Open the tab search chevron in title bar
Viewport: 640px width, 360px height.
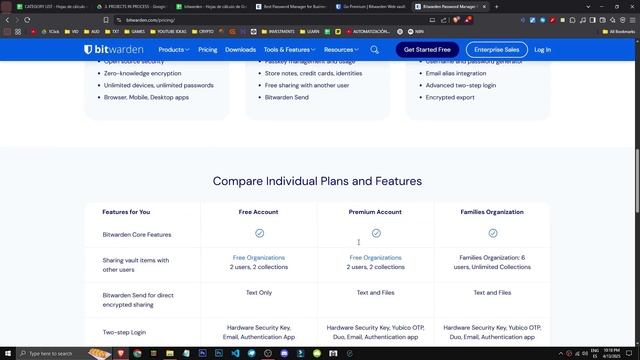(x=588, y=7)
